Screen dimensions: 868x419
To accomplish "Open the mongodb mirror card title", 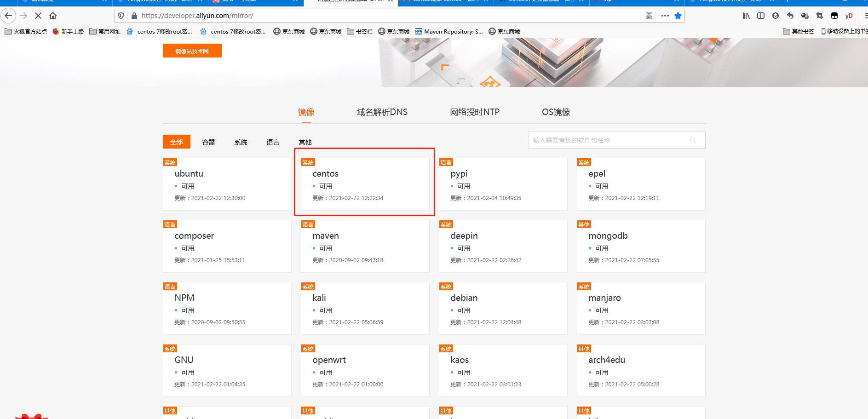I will pos(608,236).
